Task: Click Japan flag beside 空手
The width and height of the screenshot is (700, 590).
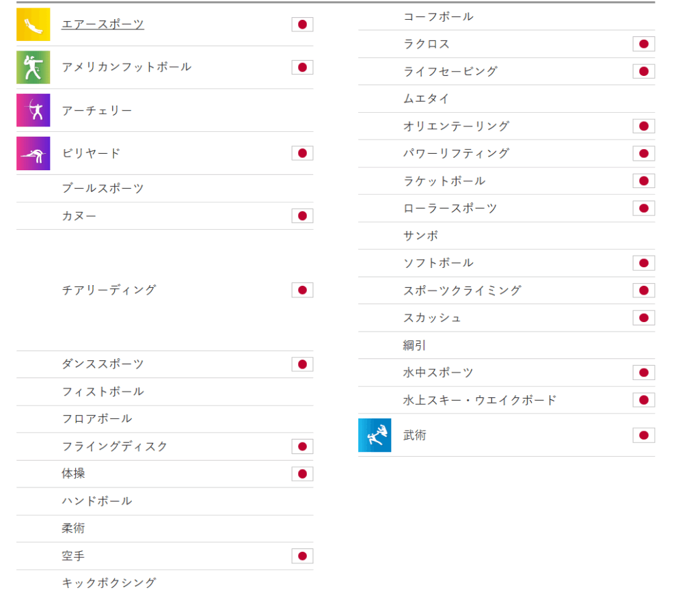Action: [302, 556]
